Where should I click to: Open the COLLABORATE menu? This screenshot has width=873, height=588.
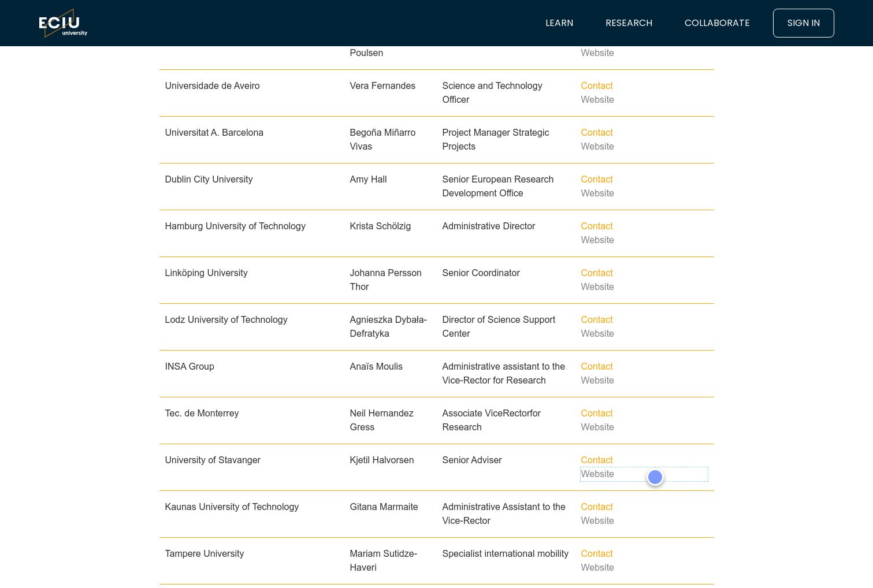717,23
